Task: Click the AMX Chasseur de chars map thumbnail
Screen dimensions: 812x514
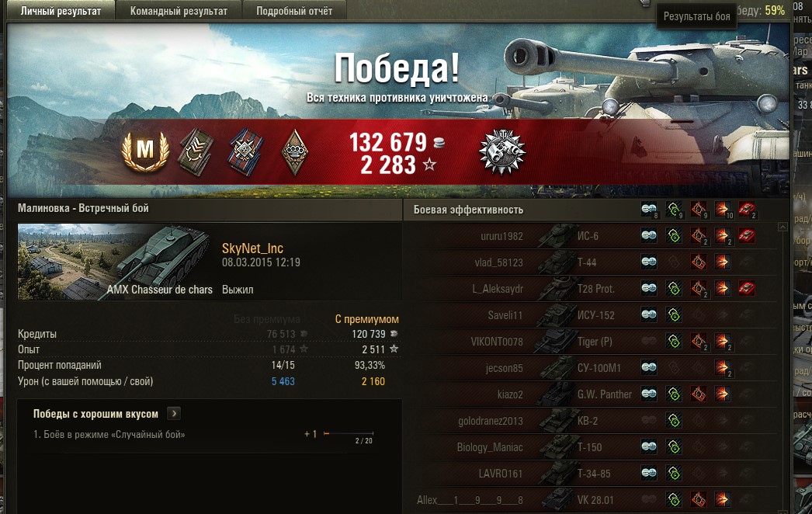Action: (116, 262)
